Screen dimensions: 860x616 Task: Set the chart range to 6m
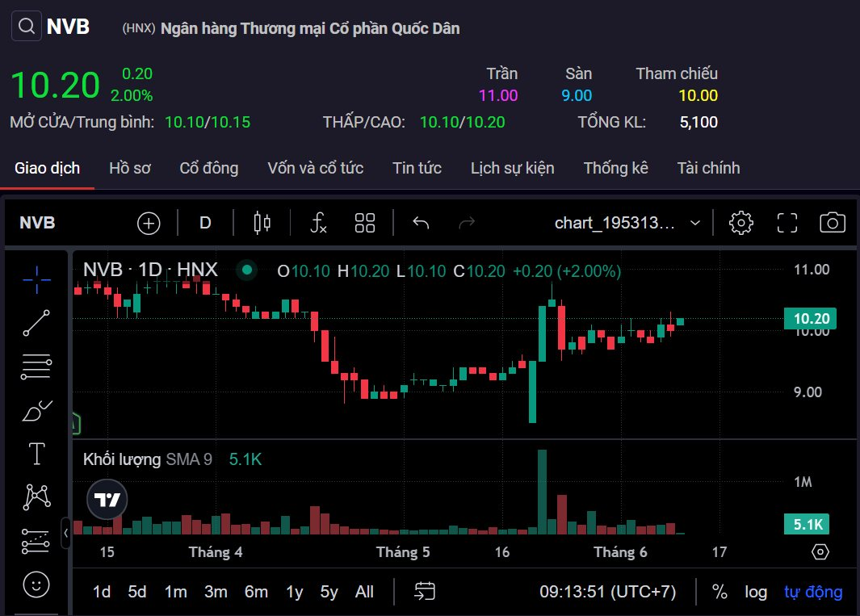point(256,592)
